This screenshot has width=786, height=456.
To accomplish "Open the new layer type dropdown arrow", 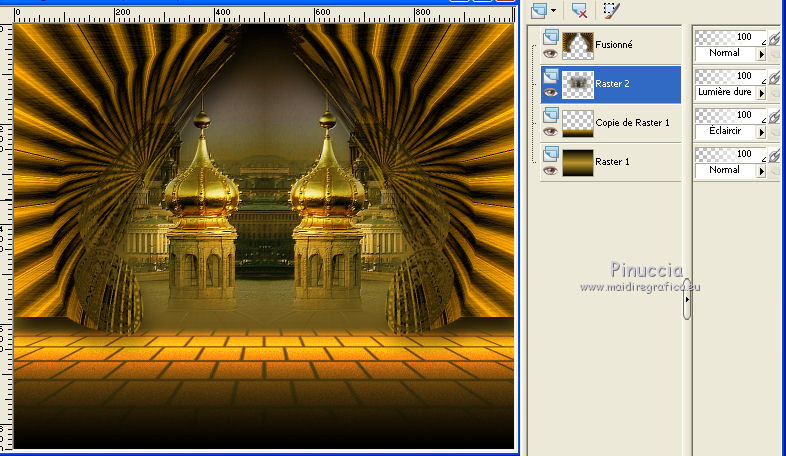I will click(553, 11).
